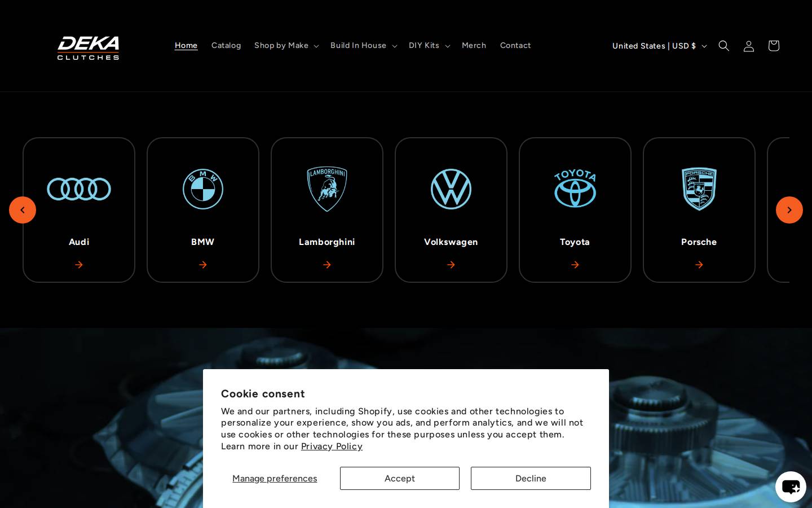Select the Volkswagen brand name

(x=451, y=242)
